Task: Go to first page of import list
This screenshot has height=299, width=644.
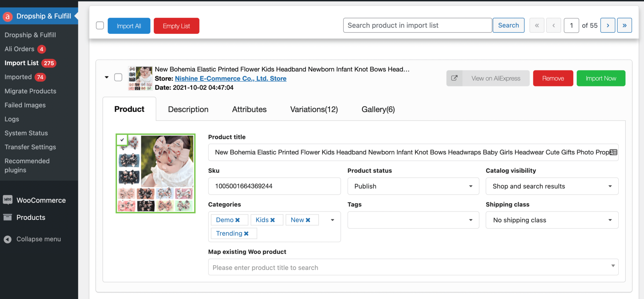Action: tap(537, 25)
